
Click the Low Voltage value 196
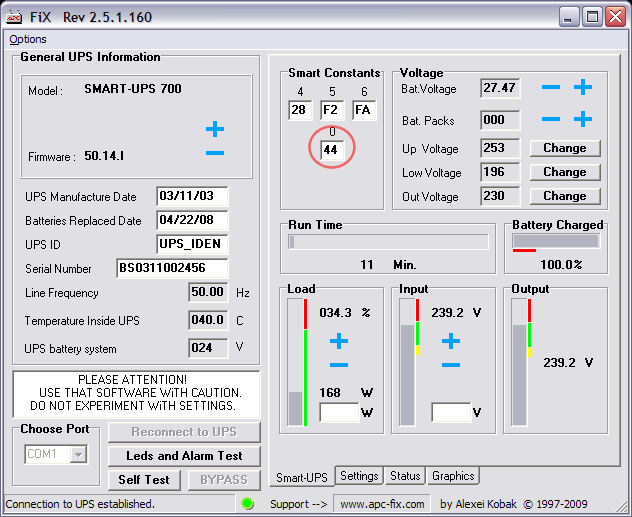click(500, 172)
